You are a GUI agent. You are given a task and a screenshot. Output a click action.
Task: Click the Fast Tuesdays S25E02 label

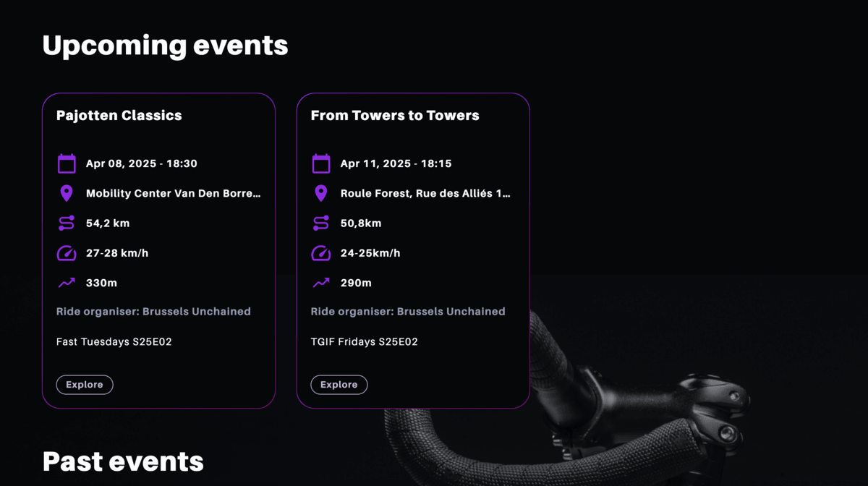tap(114, 341)
